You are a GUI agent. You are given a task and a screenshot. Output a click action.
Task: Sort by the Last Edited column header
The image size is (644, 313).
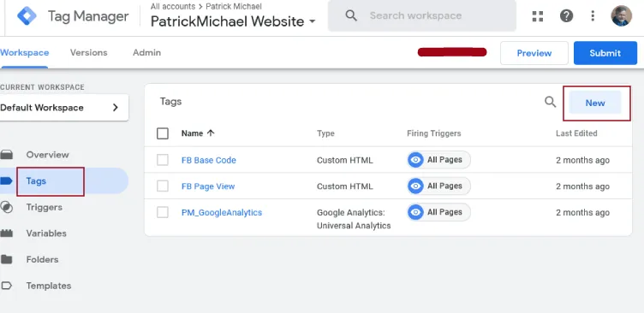[x=576, y=133]
